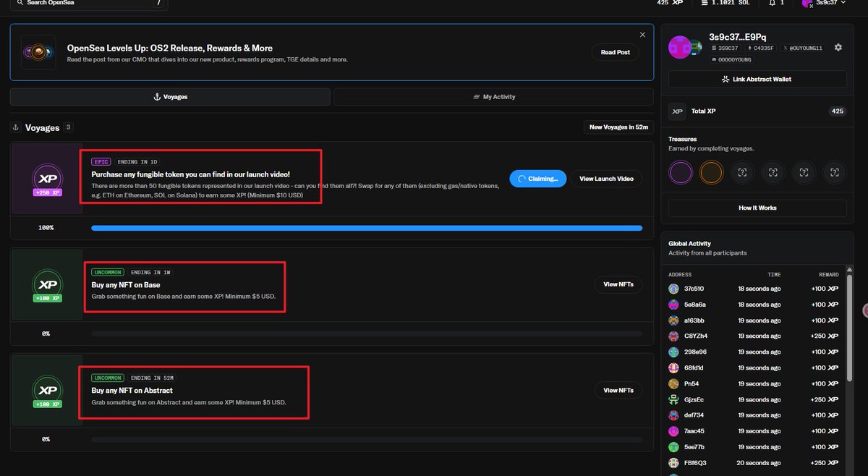This screenshot has height=476, width=868.
Task: Click avatar of address 5ee77b
Action: (674, 447)
